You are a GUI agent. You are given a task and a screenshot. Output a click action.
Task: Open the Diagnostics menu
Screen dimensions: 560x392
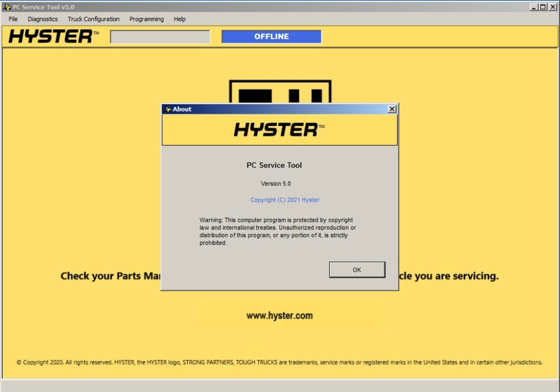43,19
